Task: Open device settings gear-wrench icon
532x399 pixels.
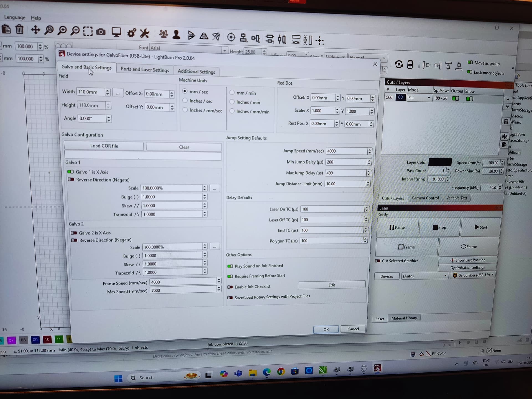Action: click(131, 33)
